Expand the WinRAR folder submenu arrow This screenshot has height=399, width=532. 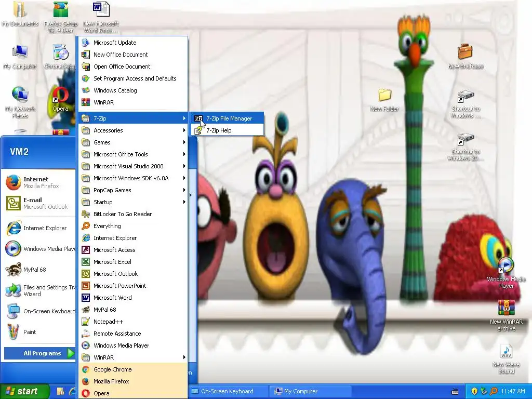click(184, 357)
